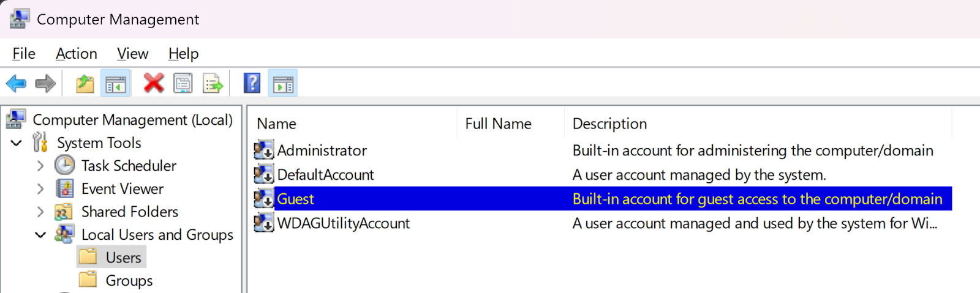Click the Up one level folder icon
The width and height of the screenshot is (980, 293).
(x=85, y=83)
